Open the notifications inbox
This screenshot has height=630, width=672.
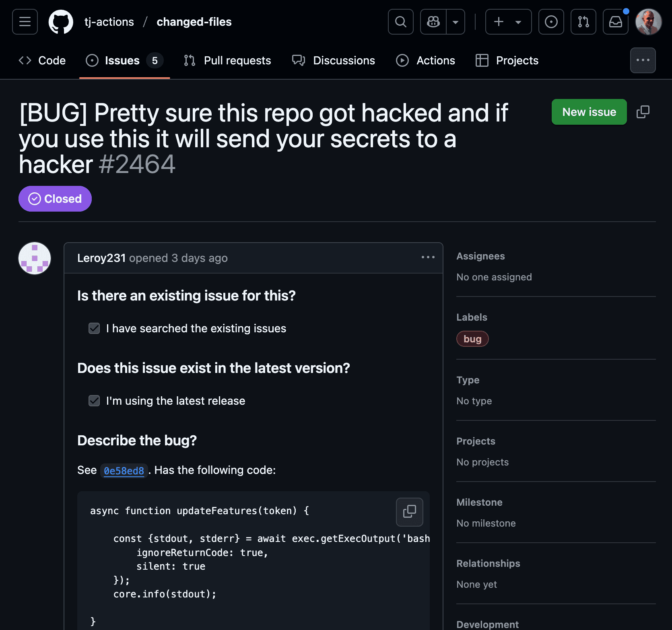click(616, 22)
